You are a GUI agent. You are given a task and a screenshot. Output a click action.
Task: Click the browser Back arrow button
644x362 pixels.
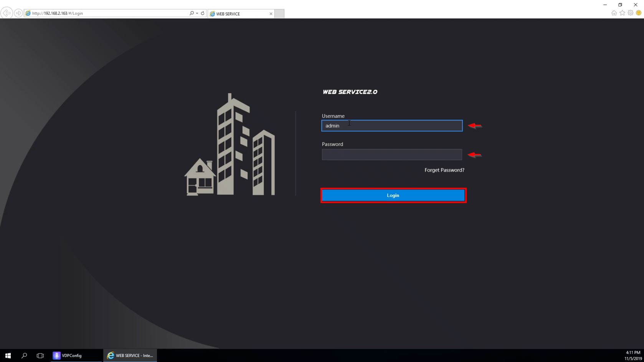7,13
